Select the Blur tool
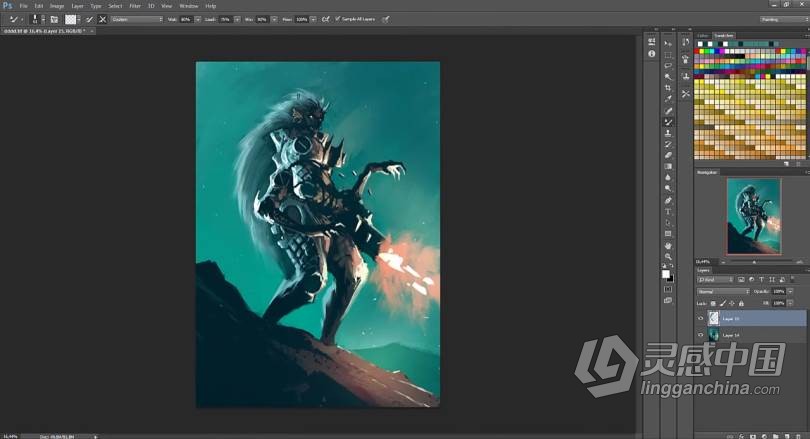Screen dimensions: 810x439 coord(668,178)
